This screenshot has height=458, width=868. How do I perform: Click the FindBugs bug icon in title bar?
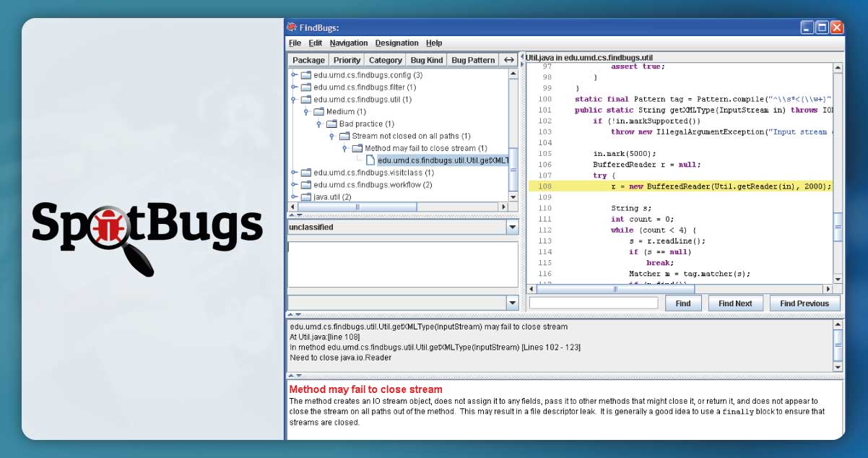292,27
